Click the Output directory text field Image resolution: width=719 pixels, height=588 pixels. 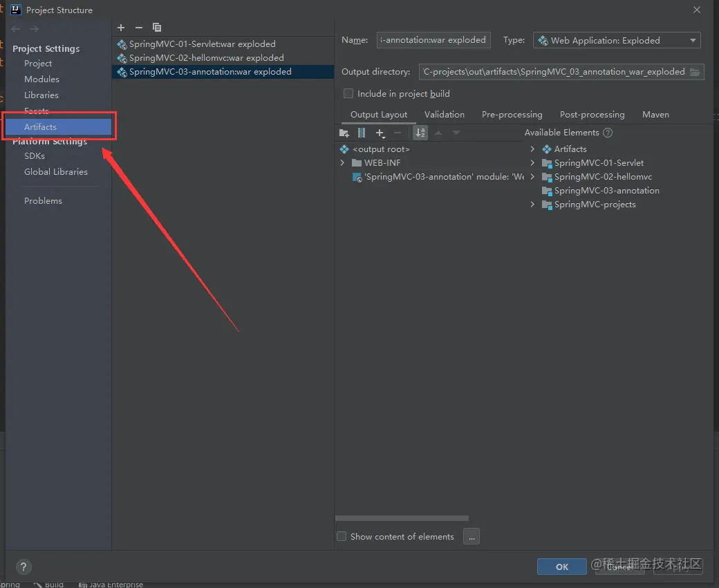coord(554,72)
